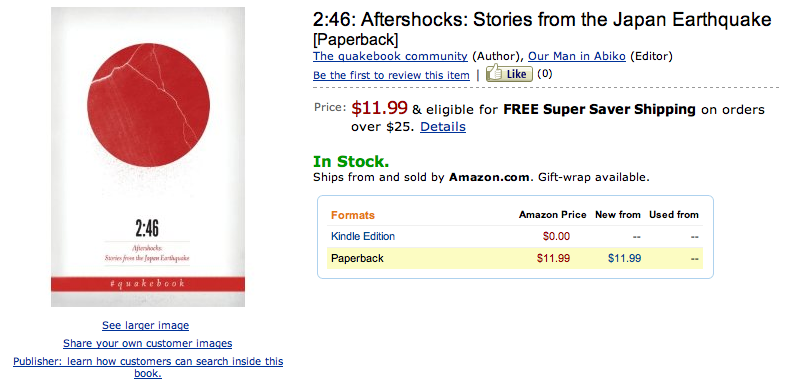
Task: Click Be the first to review this item
Action: pyautogui.click(x=391, y=75)
